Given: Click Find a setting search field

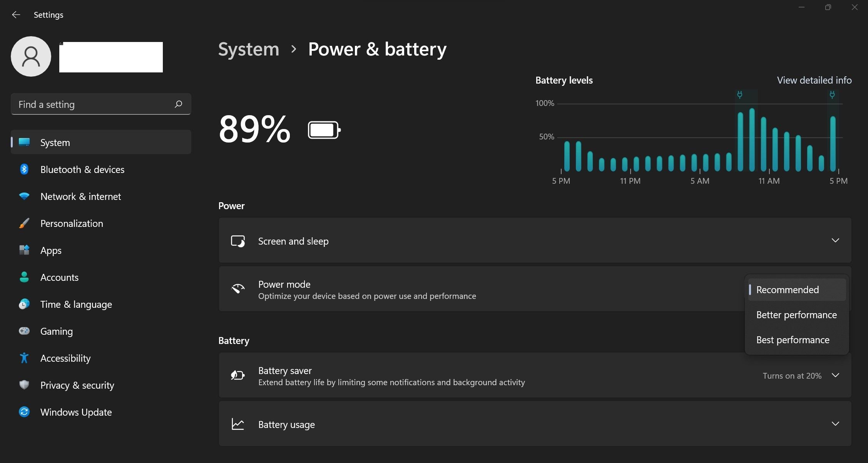Looking at the screenshot, I should (100, 103).
